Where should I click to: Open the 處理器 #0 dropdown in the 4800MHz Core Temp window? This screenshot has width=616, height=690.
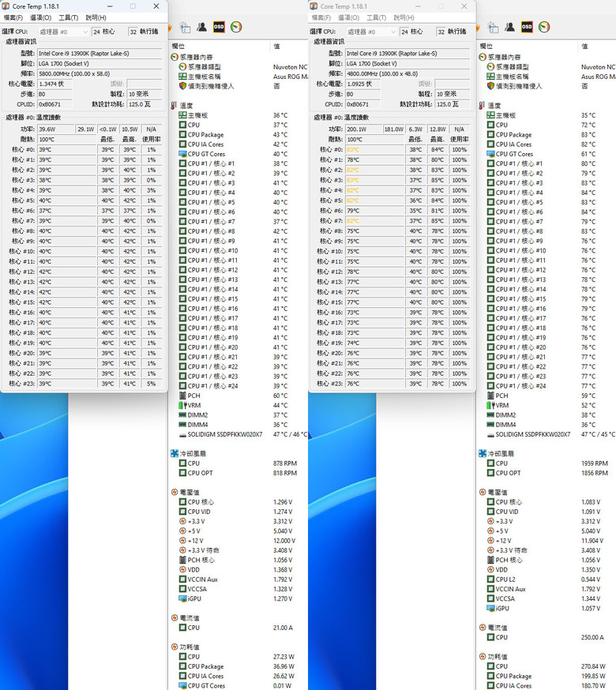pos(371,32)
